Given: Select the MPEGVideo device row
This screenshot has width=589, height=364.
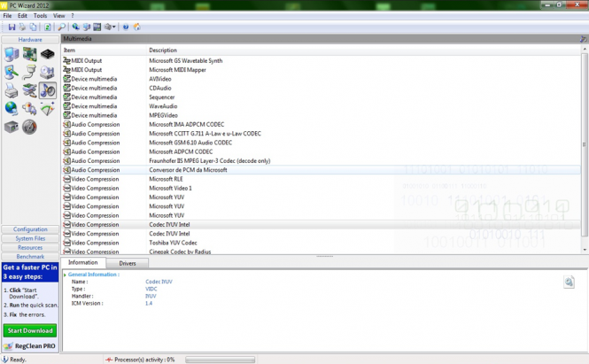Looking at the screenshot, I should click(x=322, y=115).
